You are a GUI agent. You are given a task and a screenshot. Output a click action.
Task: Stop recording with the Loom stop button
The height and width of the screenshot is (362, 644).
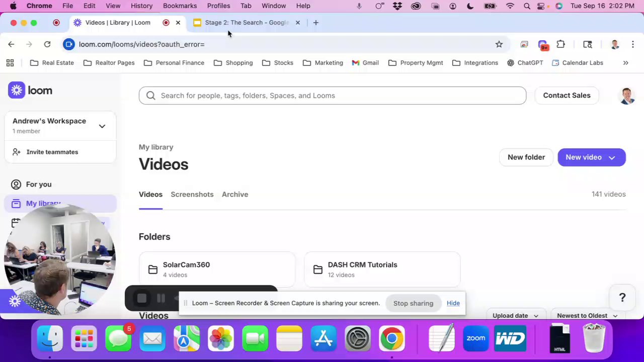[x=142, y=299]
